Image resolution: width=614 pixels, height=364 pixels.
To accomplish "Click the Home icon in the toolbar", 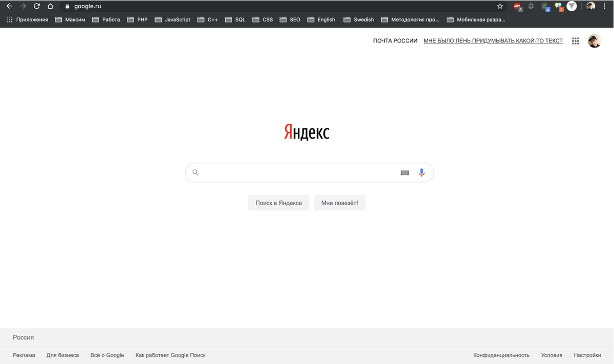I will click(50, 7).
